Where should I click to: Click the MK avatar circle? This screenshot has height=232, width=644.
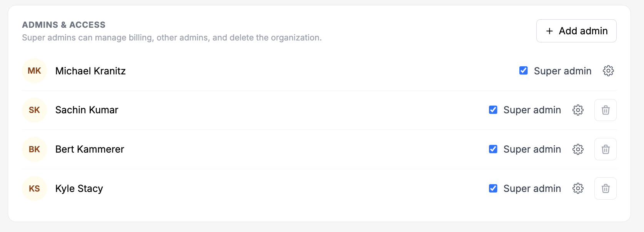point(34,71)
